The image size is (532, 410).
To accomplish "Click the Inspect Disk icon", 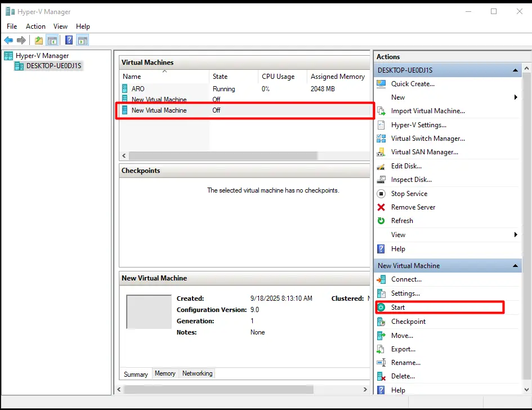I will point(381,180).
